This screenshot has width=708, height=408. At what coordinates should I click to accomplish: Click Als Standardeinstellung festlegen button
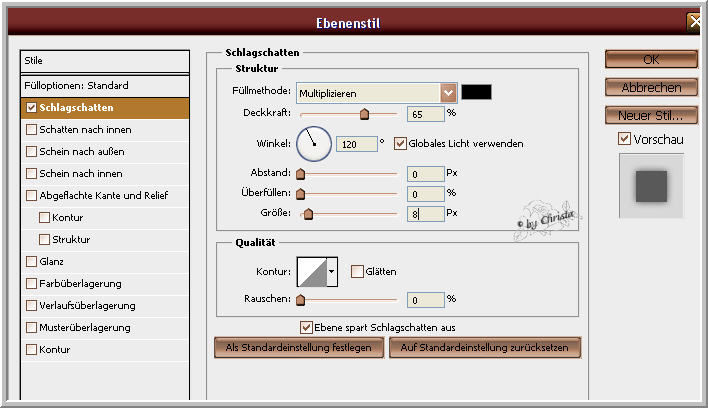tap(298, 348)
